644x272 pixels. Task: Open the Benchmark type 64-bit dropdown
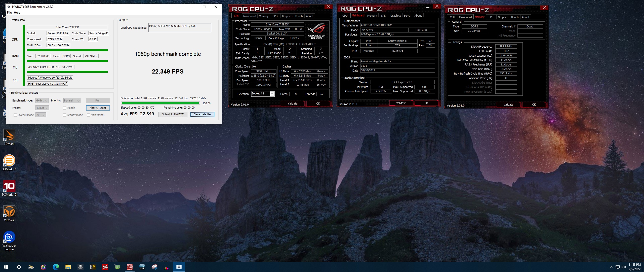42,100
